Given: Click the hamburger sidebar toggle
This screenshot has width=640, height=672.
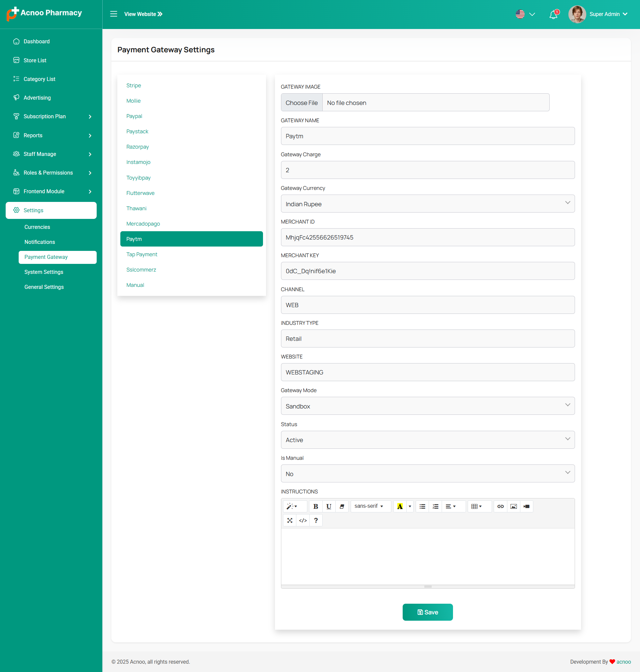Looking at the screenshot, I should pyautogui.click(x=114, y=14).
